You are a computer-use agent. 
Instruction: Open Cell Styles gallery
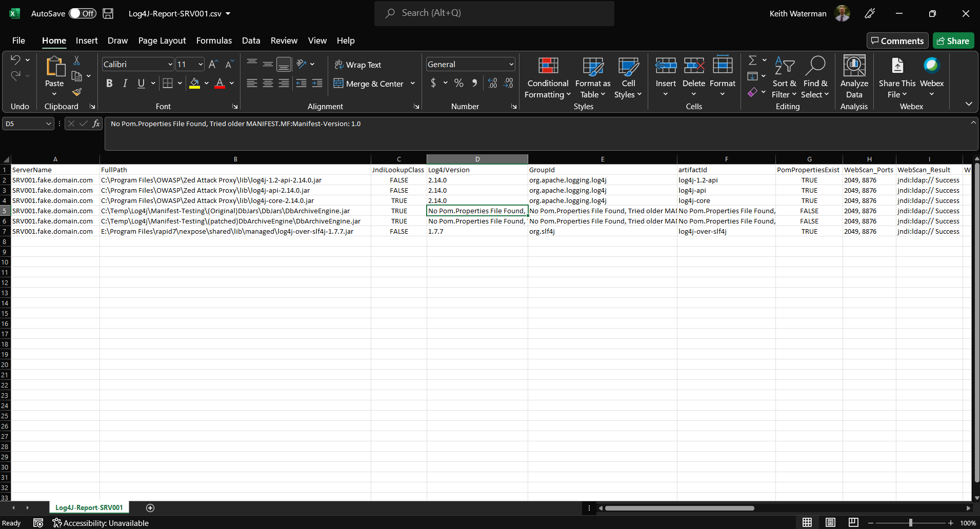[x=628, y=77]
